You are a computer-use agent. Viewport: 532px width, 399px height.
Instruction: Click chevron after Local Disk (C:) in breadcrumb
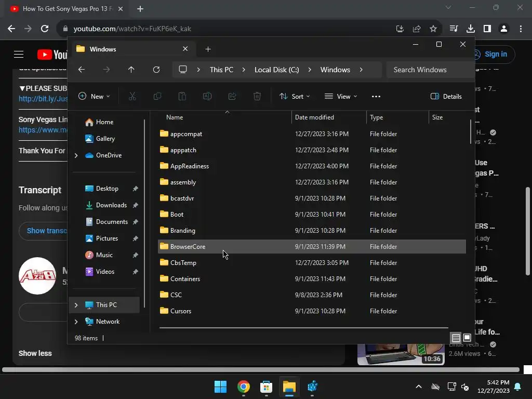click(310, 70)
